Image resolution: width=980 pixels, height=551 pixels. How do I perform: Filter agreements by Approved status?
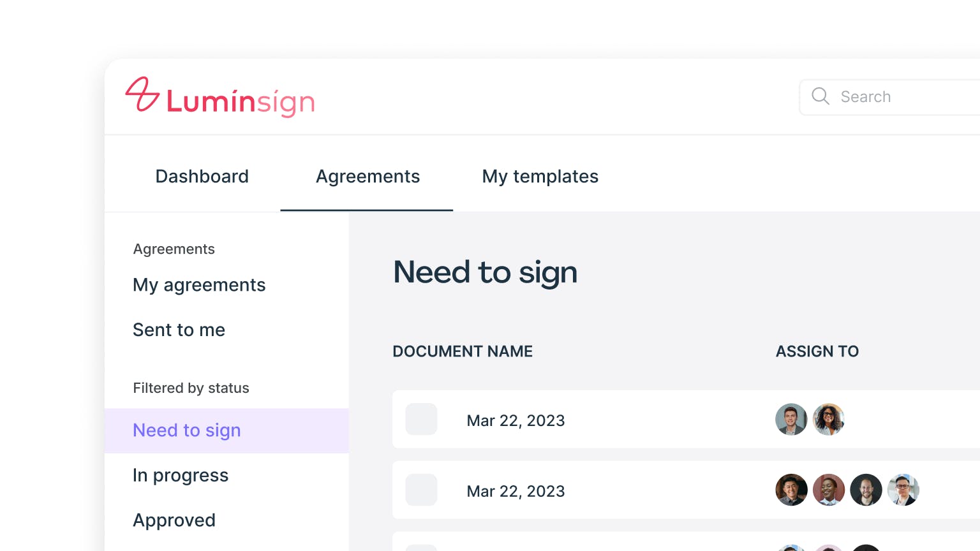pos(174,520)
